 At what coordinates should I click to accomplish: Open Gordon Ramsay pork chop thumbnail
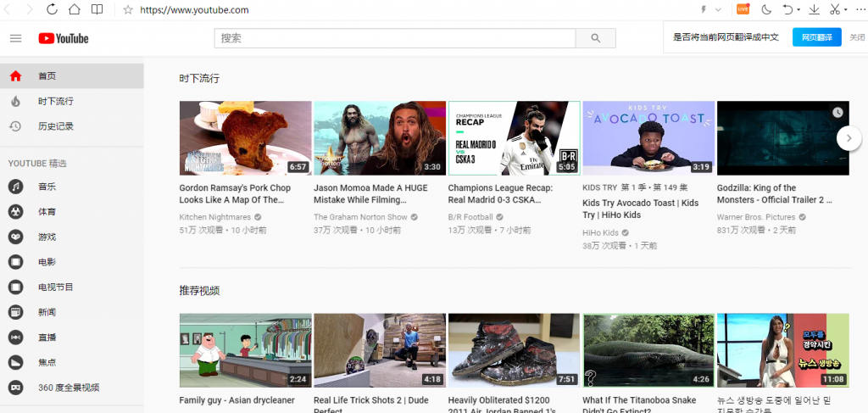[x=245, y=138]
